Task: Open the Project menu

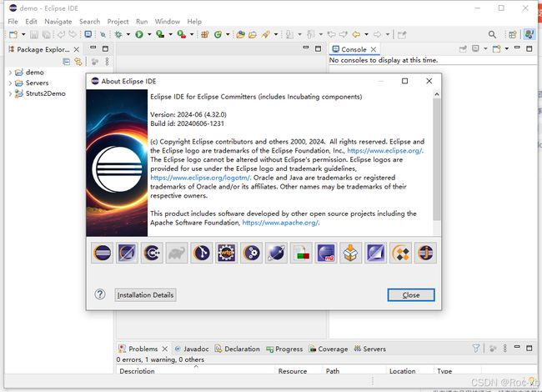Action: pos(118,22)
